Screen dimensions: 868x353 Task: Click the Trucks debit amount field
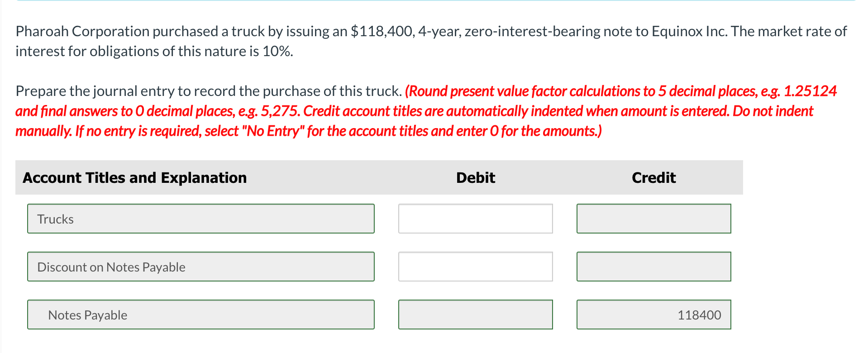475,219
